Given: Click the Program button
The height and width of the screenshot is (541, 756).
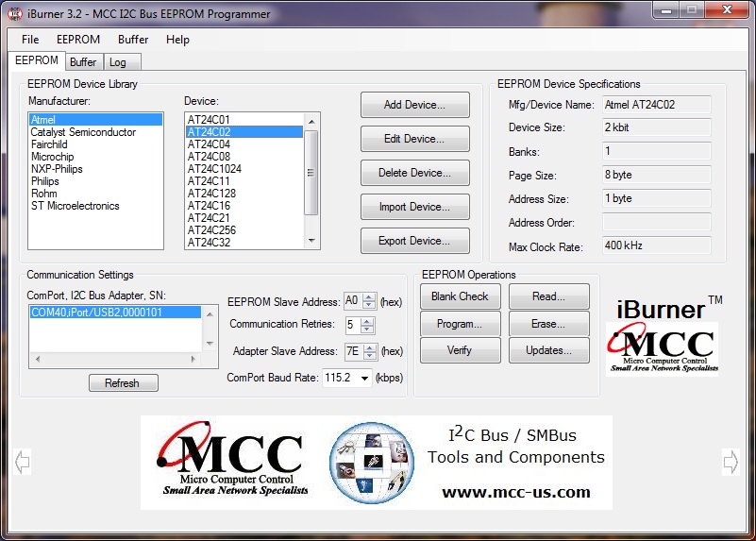Looking at the screenshot, I should pos(460,324).
